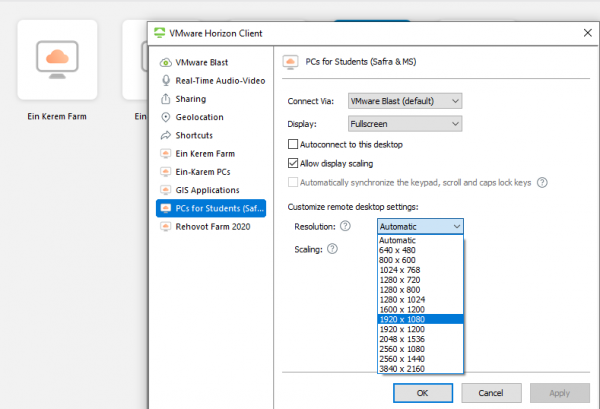The image size is (600, 409).
Task: Confirm settings with OK button
Action: click(423, 393)
